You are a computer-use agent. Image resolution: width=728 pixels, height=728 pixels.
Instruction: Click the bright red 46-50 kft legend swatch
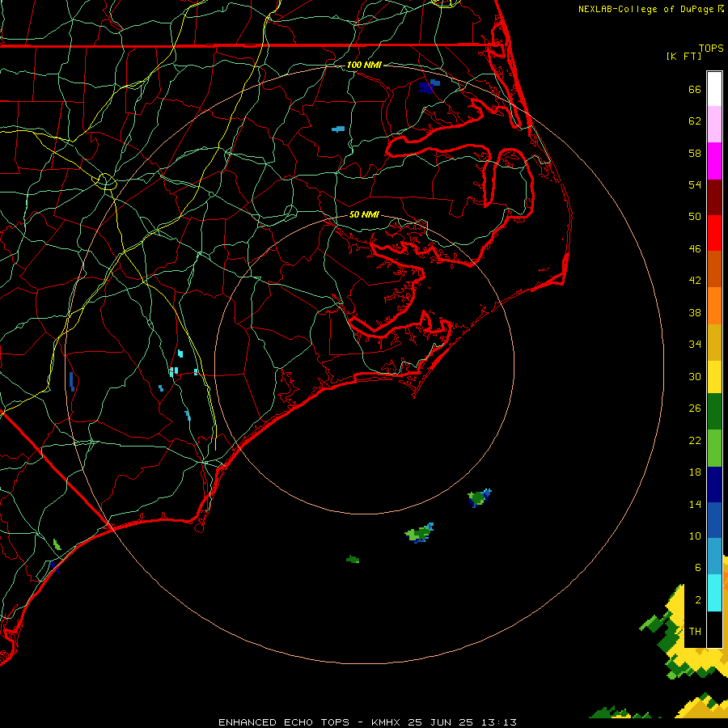[714, 233]
